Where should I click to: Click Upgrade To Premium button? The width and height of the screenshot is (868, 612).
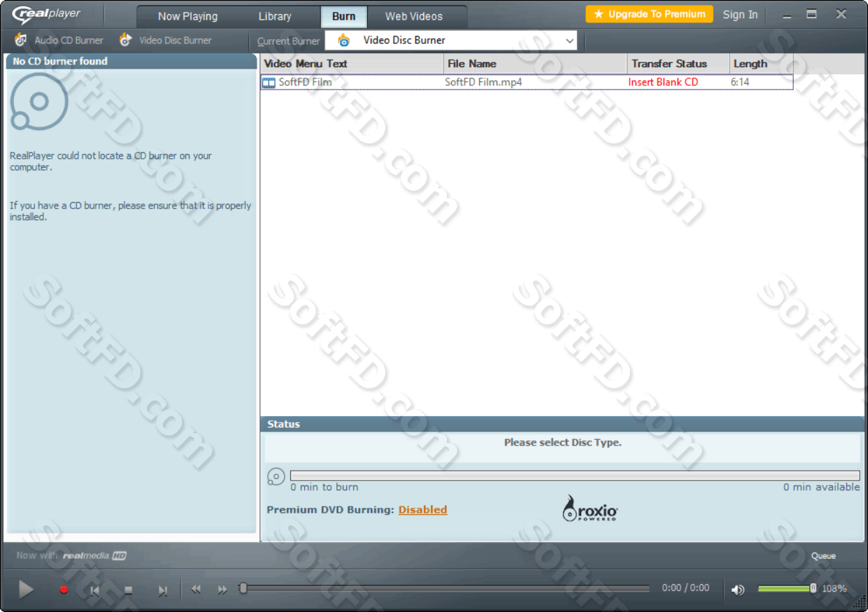[649, 14]
